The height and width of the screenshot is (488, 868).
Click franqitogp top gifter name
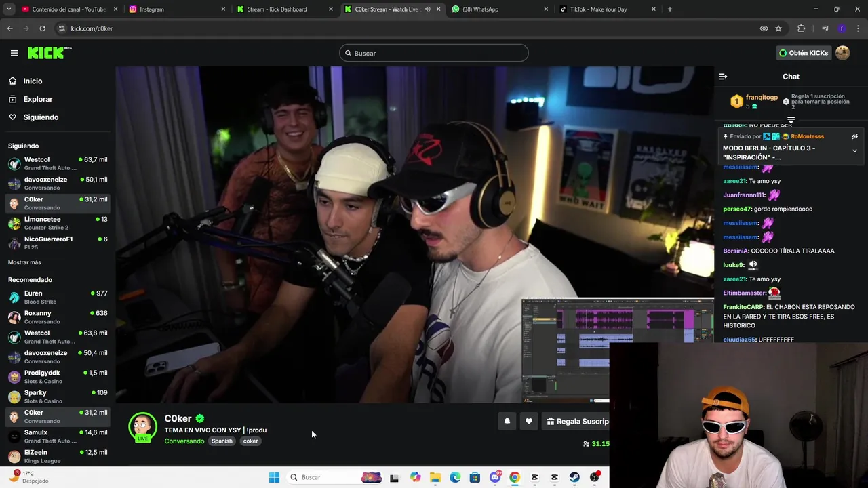(x=762, y=97)
